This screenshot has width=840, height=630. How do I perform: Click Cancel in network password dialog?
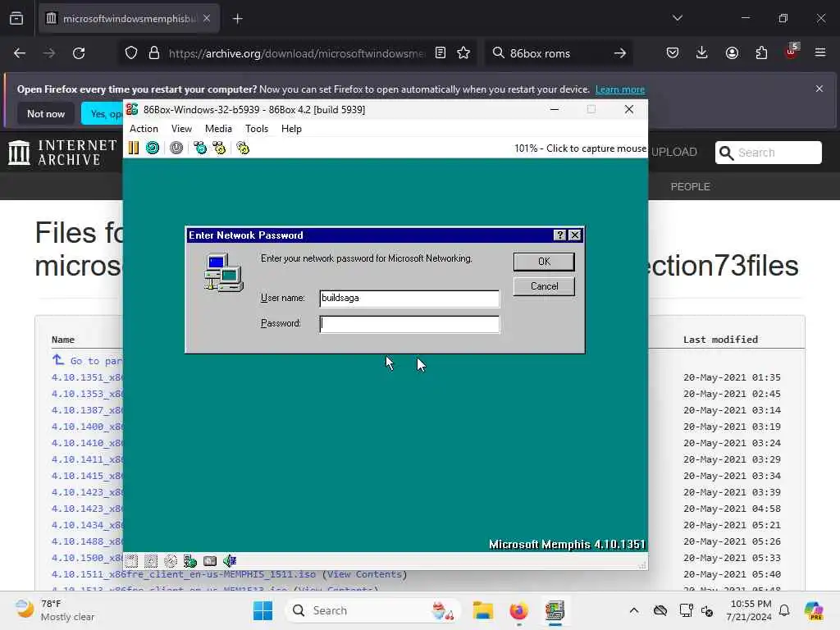[544, 286]
